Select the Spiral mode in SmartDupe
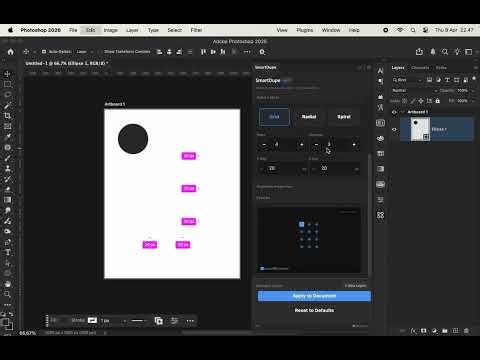The width and height of the screenshot is (480, 360). coord(344,117)
